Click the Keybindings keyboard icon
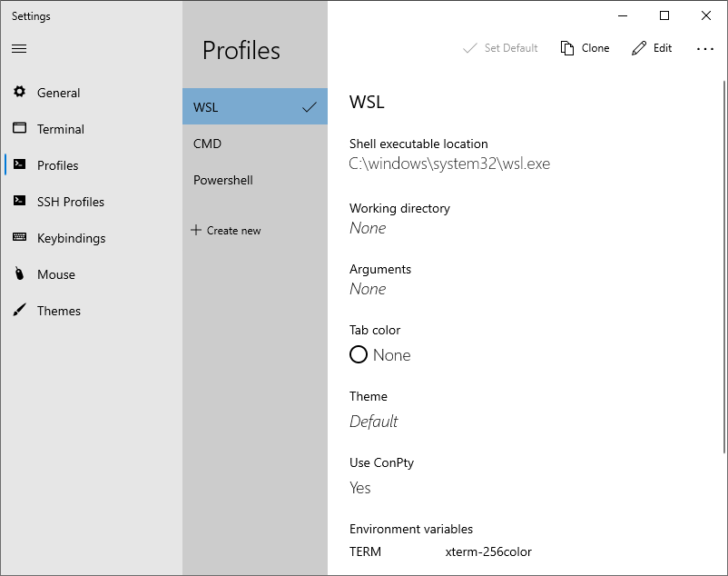 (19, 237)
